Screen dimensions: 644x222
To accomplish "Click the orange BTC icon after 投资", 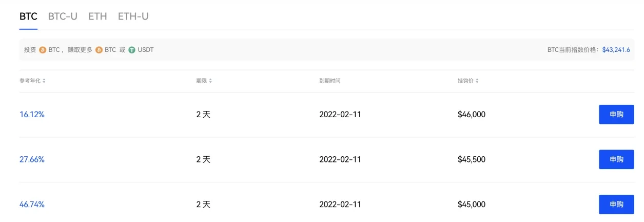I will click(43, 50).
